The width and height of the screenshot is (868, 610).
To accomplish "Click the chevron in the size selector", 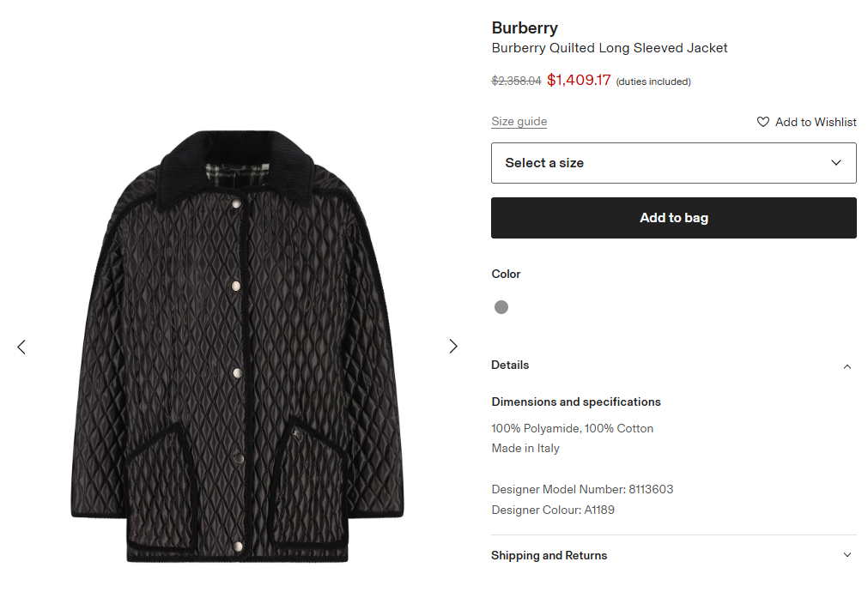I will 836,163.
